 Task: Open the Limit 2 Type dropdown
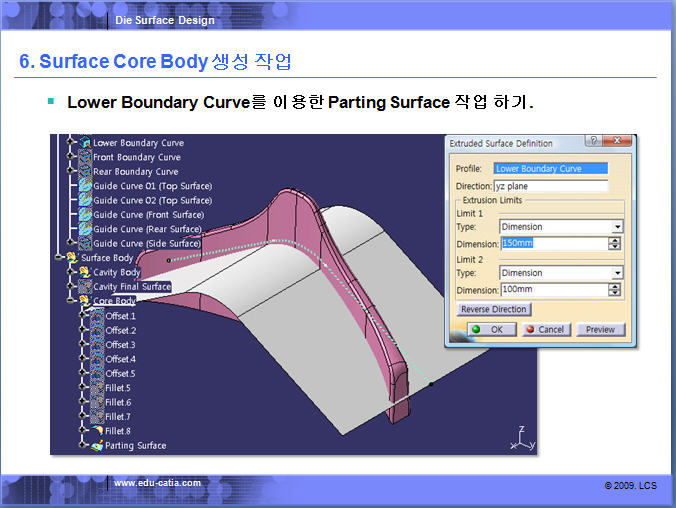click(617, 273)
